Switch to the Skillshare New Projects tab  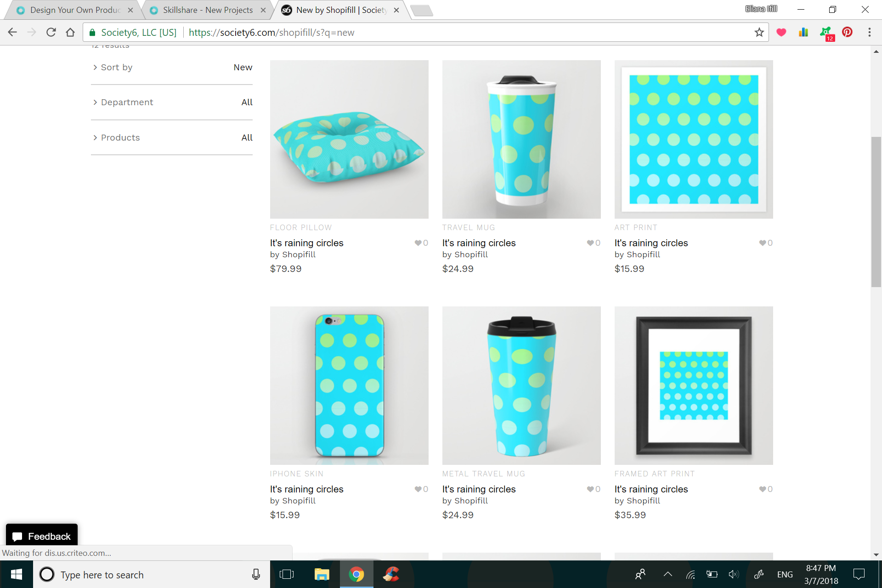click(207, 10)
